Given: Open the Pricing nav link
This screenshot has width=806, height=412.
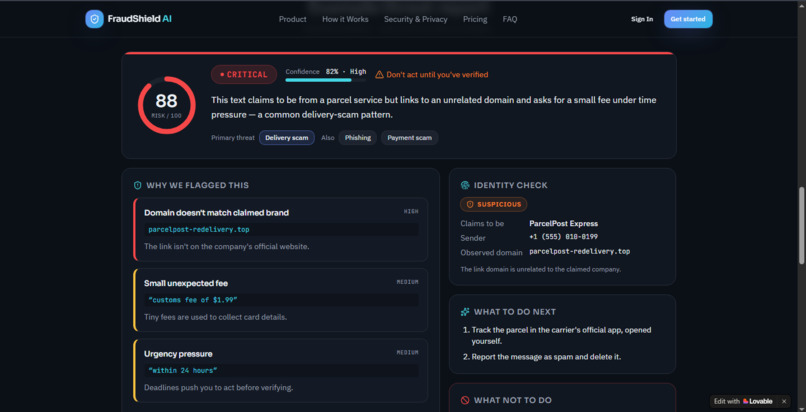Looking at the screenshot, I should click(475, 19).
